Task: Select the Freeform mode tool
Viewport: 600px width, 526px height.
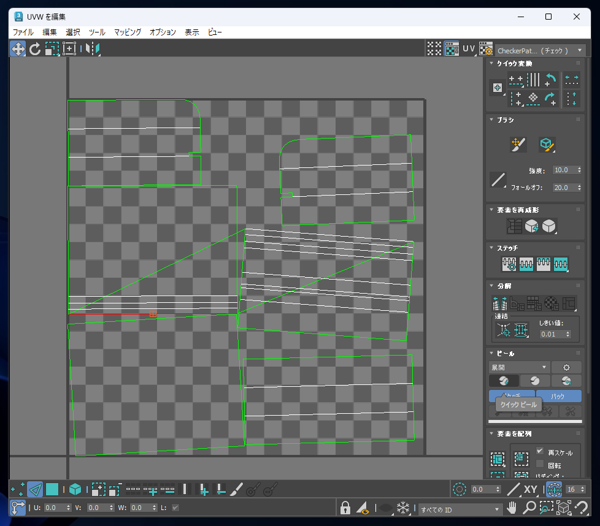Action: pyautogui.click(x=69, y=49)
